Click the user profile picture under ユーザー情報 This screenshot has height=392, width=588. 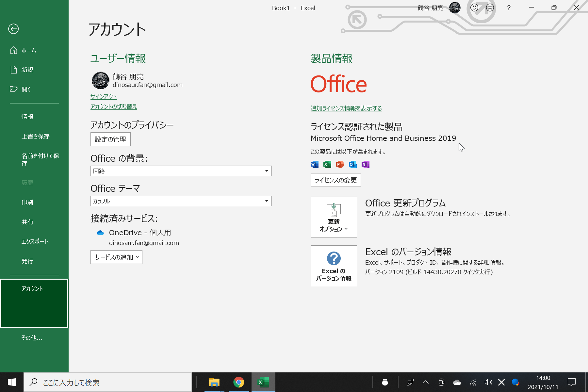click(x=101, y=80)
